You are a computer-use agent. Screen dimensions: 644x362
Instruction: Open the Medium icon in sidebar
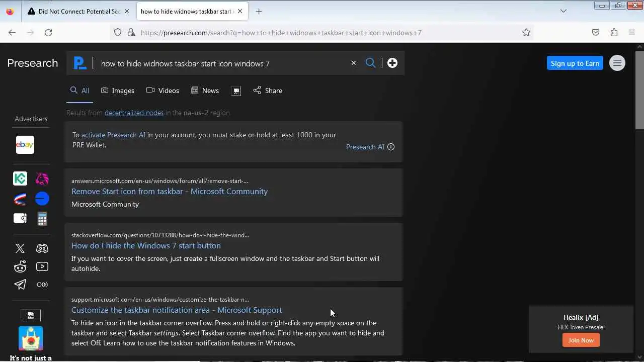click(x=42, y=285)
